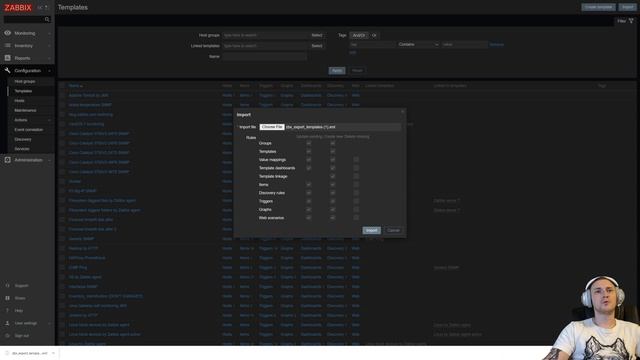
Task: Toggle Web scenarios delete missing checkbox
Action: click(x=356, y=218)
